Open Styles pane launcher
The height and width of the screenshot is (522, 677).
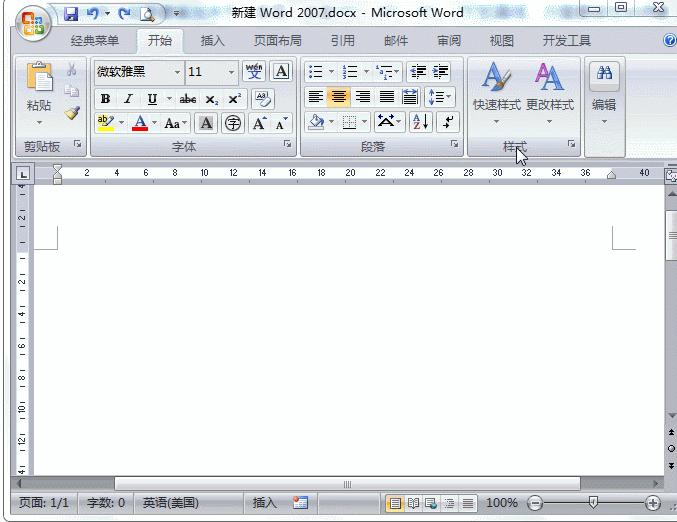click(x=571, y=143)
